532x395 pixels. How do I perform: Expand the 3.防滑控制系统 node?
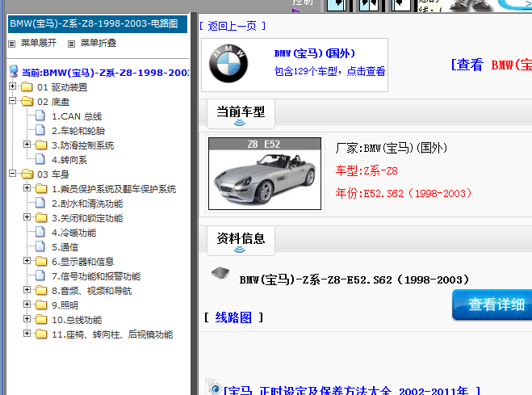[27, 145]
